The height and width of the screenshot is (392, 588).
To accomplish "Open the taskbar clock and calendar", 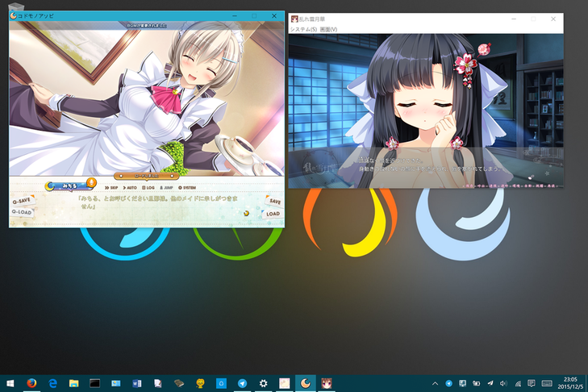I will pyautogui.click(x=569, y=383).
